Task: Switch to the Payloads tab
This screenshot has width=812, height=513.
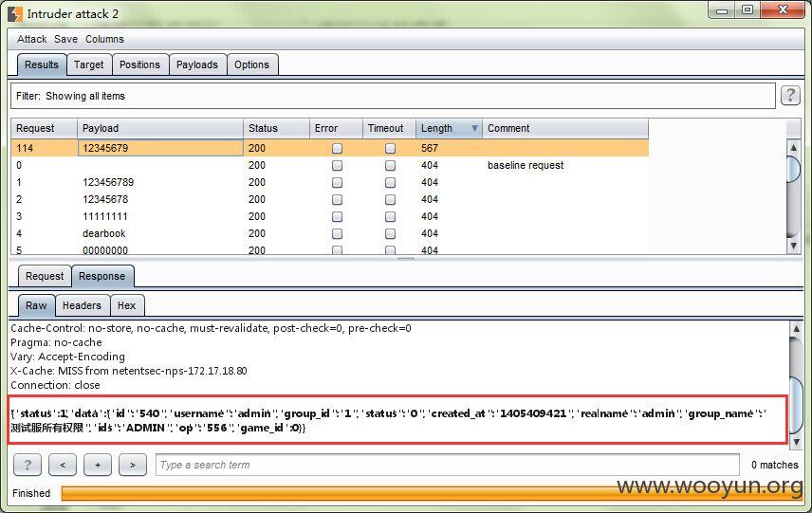Action: [x=197, y=64]
